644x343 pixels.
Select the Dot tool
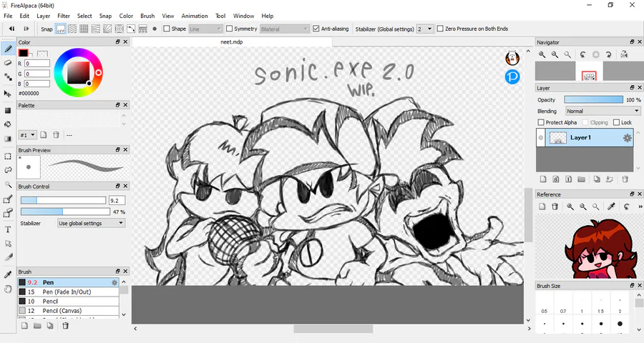click(8, 76)
